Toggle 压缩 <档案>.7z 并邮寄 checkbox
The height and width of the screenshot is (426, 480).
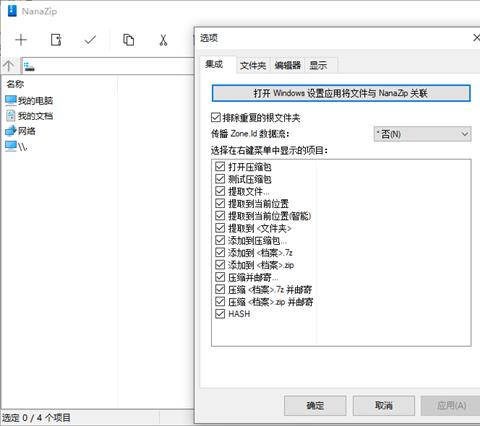tap(220, 289)
